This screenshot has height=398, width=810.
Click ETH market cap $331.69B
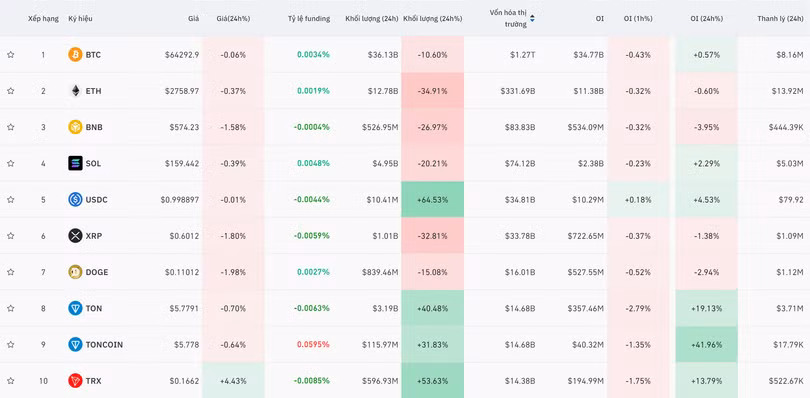click(x=518, y=90)
